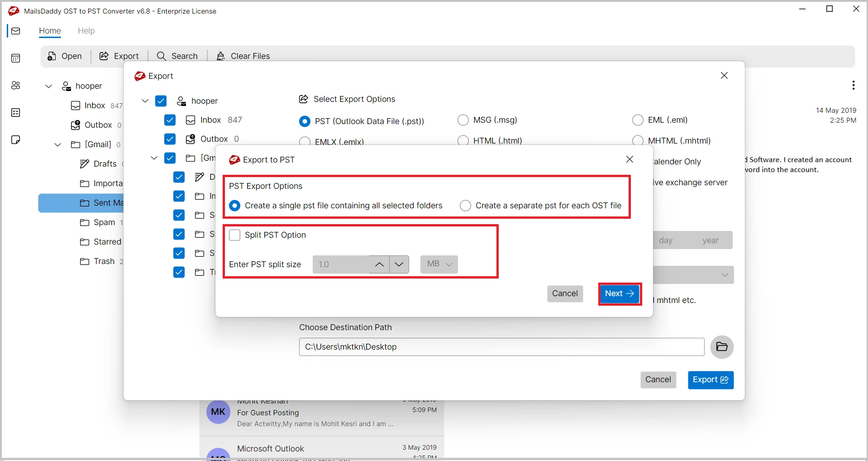Viewport: 868px width, 461px height.
Task: Minimize the application window
Action: point(803,9)
